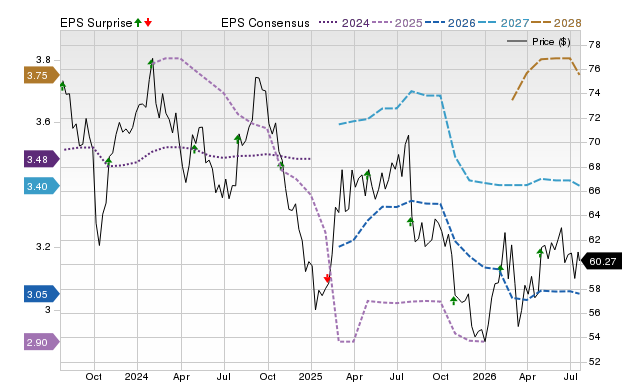The image size is (640, 382).
Task: Click the black 60.27 current price tag
Action: click(601, 261)
